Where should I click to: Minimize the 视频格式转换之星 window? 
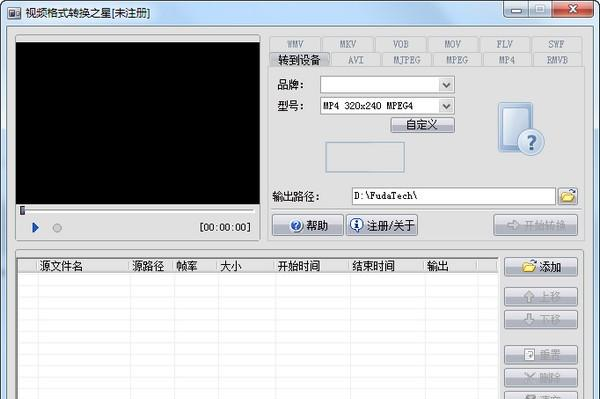(x=516, y=9)
